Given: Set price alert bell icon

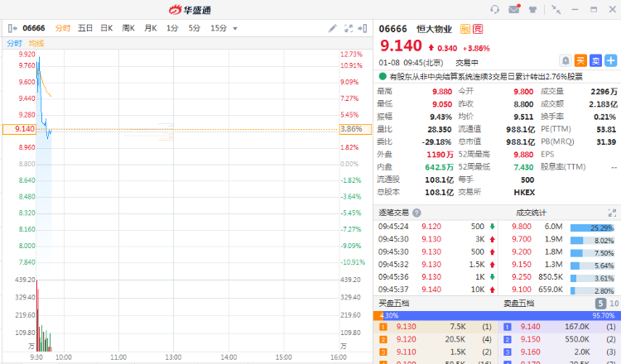Looking at the screenshot, I should pos(566,60).
